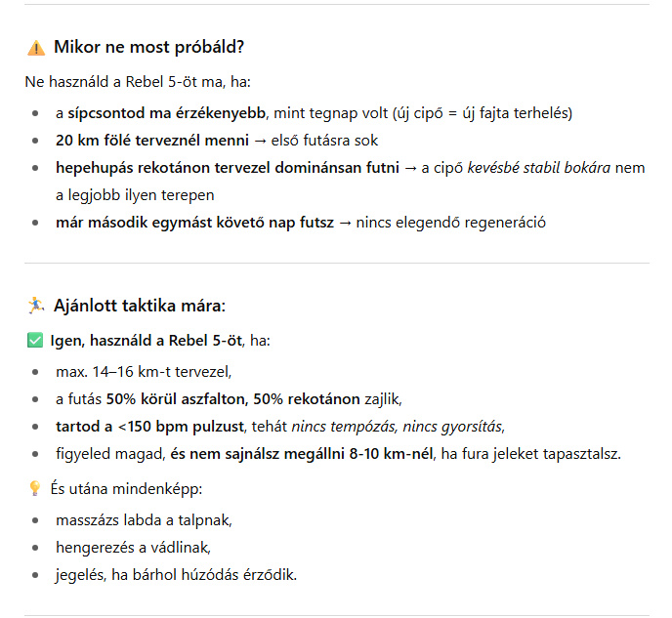Click the running person emoji icon
Viewport: 672px width, 618px height.
(x=36, y=306)
